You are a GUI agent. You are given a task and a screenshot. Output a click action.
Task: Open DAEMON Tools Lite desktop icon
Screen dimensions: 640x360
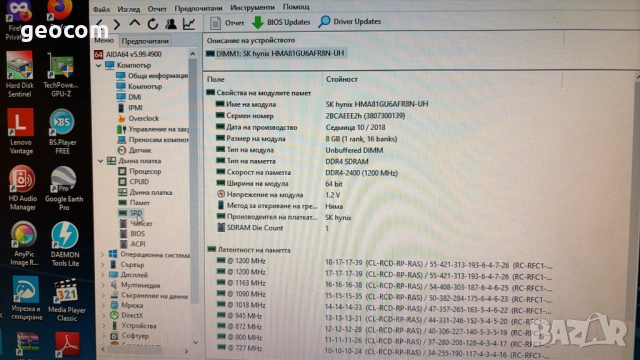pyautogui.click(x=65, y=244)
